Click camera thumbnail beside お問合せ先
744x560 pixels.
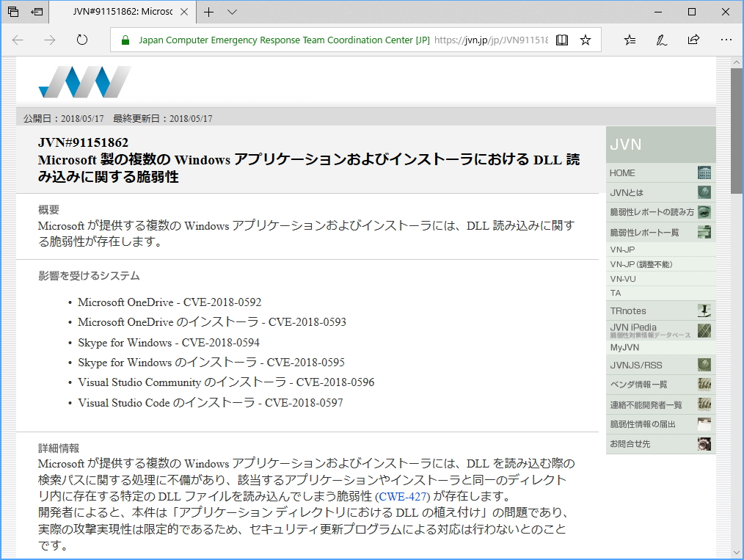704,444
